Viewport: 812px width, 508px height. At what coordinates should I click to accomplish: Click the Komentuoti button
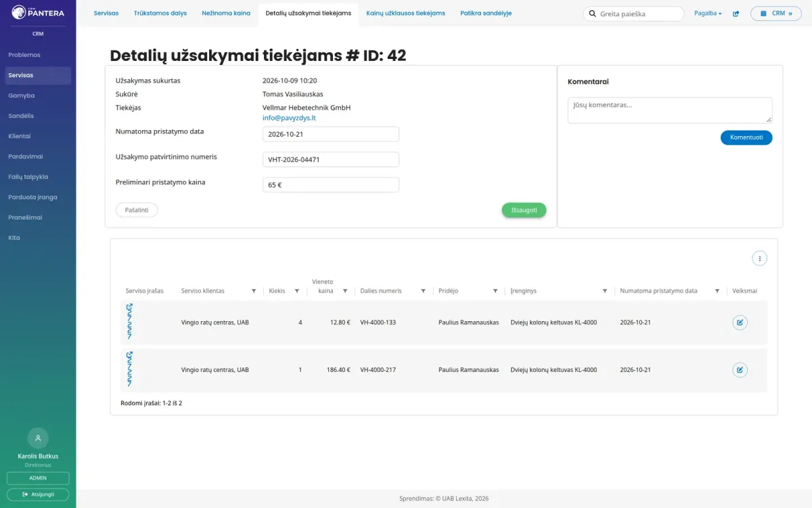tap(746, 137)
